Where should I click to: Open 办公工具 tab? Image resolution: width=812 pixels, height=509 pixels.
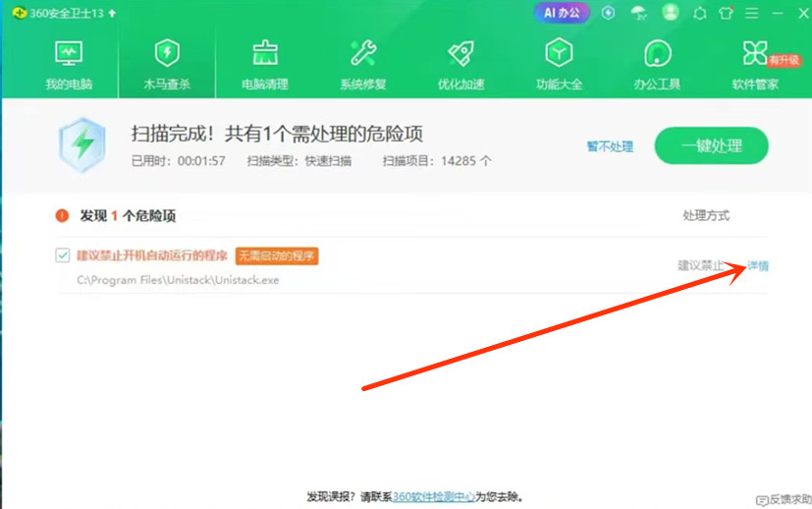pos(657,65)
